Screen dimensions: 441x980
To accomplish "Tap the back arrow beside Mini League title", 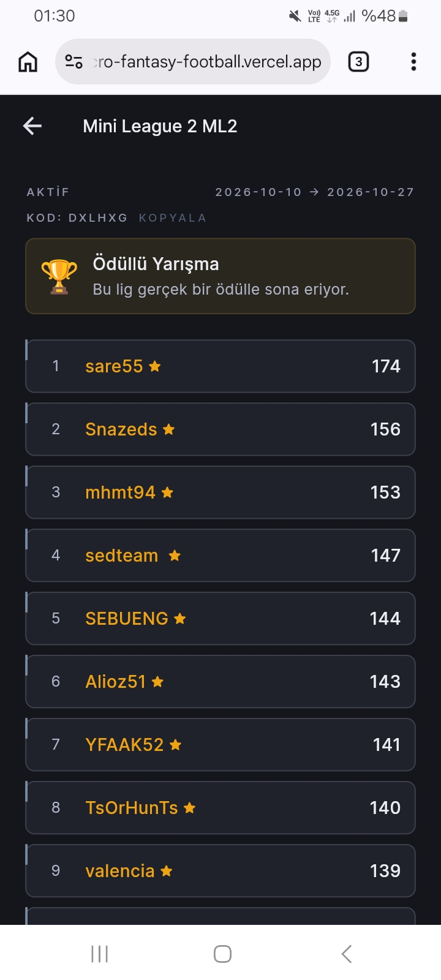I will [32, 126].
